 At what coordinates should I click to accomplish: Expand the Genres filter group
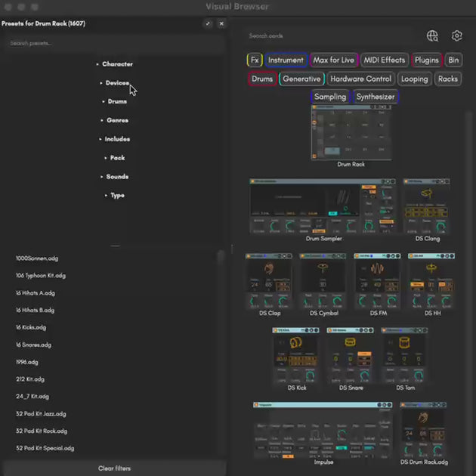coord(114,120)
